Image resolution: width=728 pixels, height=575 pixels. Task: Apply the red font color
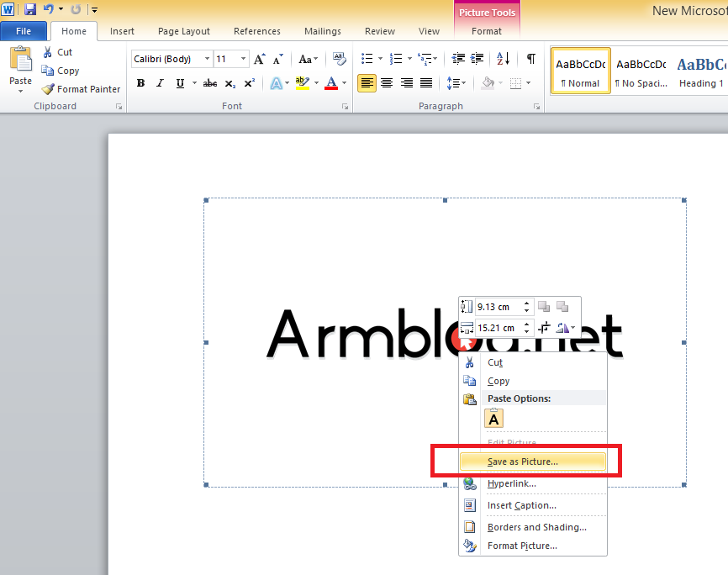[331, 83]
